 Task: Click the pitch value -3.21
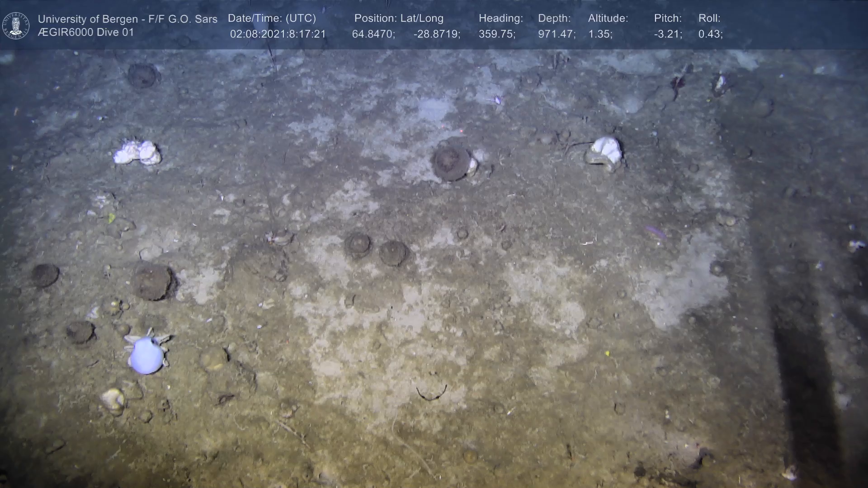(668, 34)
